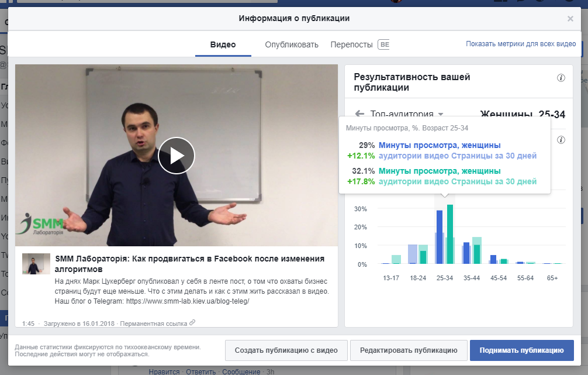Click the 29% value in the tooltip
Viewport: 588px width, 375px height.
[366, 145]
